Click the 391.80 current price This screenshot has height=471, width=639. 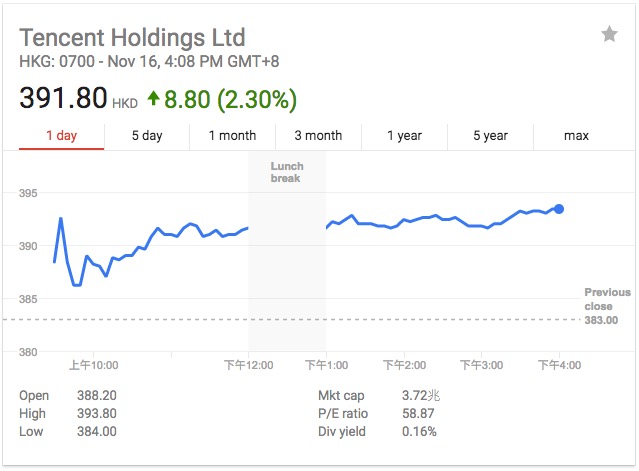pos(63,99)
